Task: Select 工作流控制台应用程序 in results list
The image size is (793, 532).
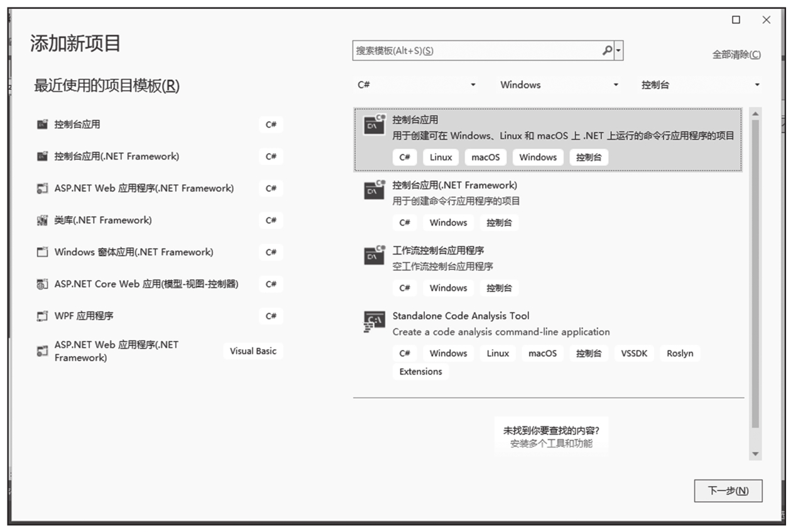Action: (438, 250)
